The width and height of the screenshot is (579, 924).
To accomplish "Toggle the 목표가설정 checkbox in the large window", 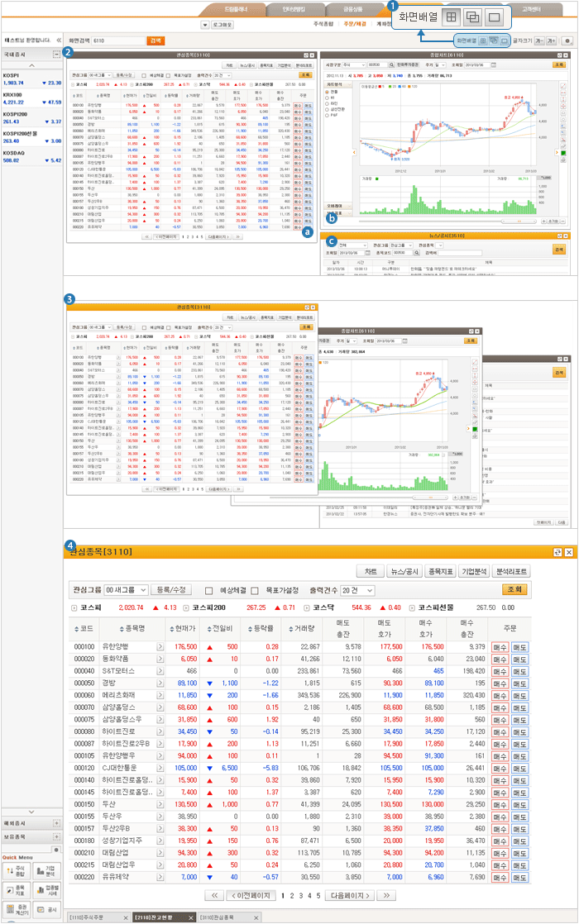I will [x=255, y=590].
